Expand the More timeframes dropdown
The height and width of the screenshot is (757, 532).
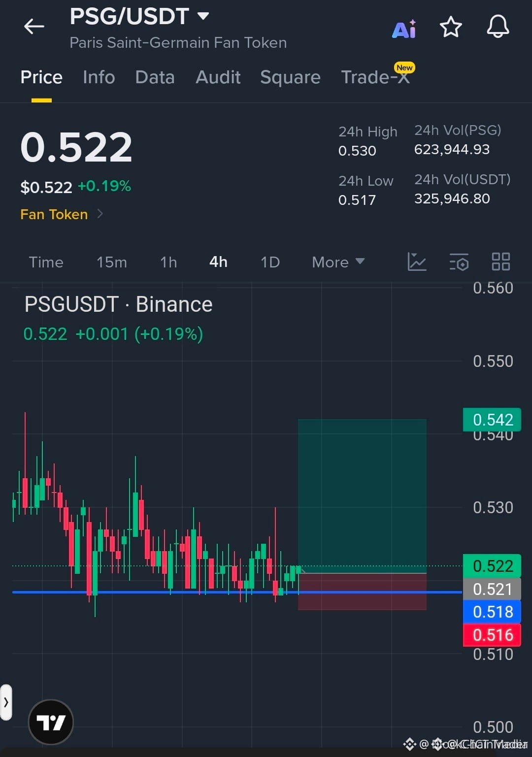[x=338, y=262]
